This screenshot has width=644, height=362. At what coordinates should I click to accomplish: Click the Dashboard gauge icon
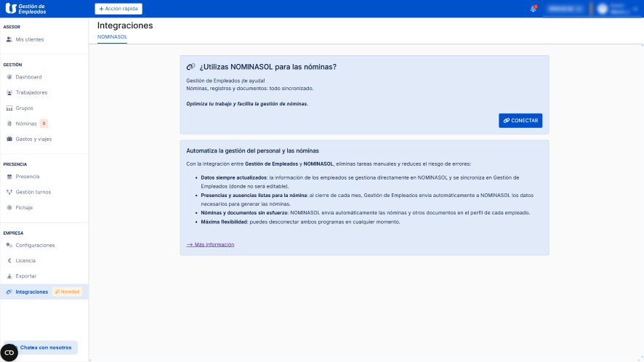[x=9, y=77]
